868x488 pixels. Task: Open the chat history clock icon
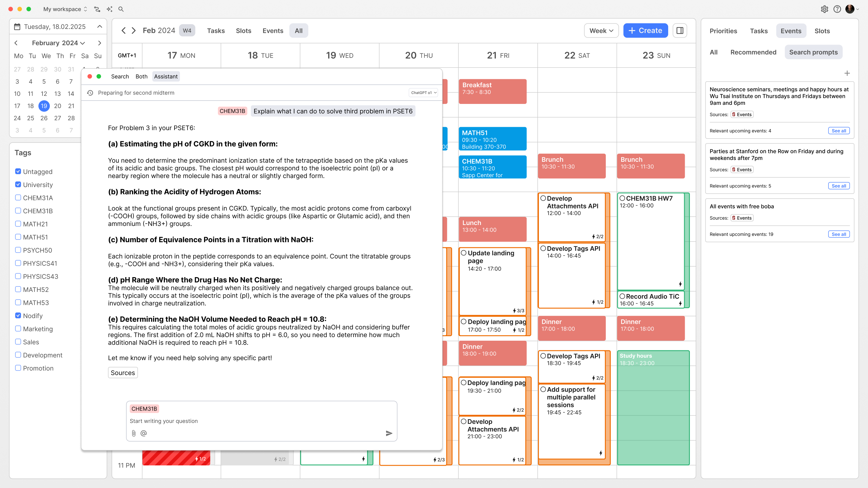(x=90, y=92)
